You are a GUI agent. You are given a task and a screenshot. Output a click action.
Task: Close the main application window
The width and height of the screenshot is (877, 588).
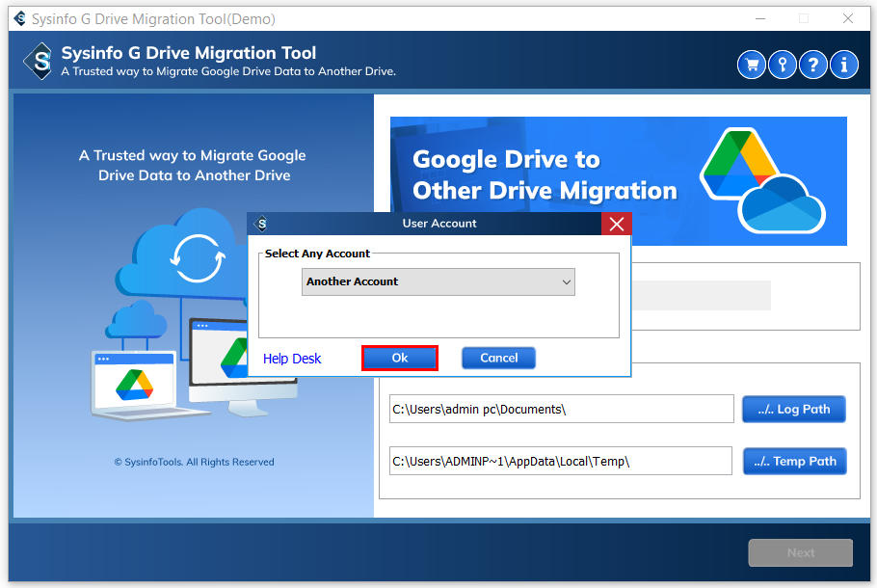(848, 18)
